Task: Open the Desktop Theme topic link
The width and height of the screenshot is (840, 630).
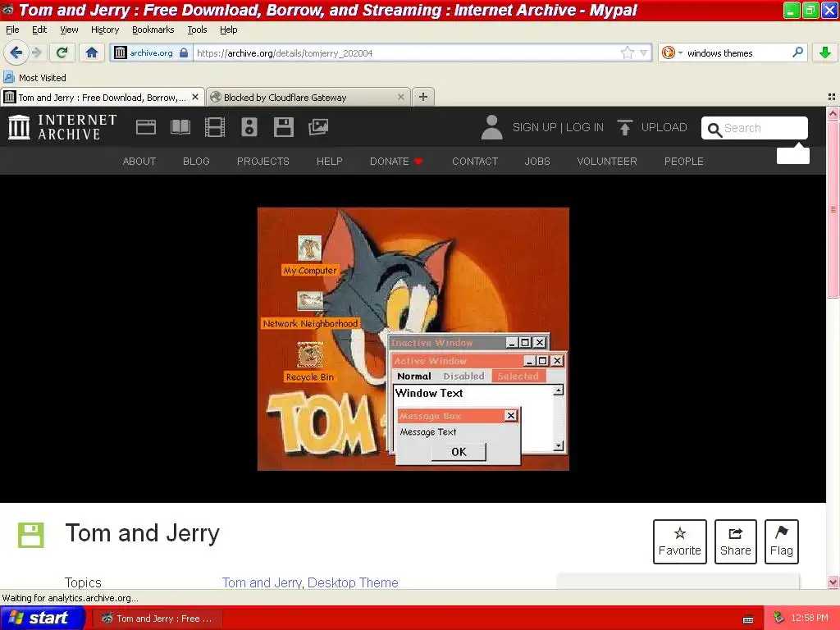Action: (353, 582)
